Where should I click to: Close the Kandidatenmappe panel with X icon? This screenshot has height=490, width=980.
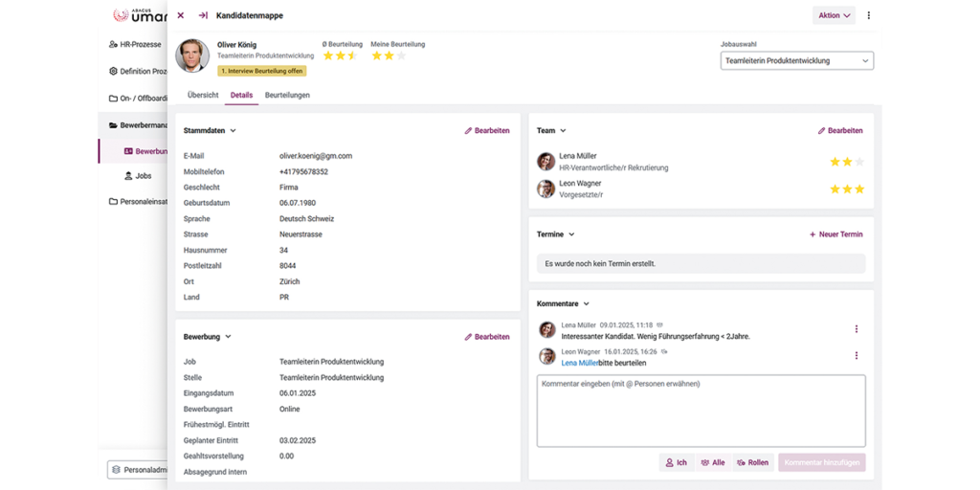(x=181, y=15)
